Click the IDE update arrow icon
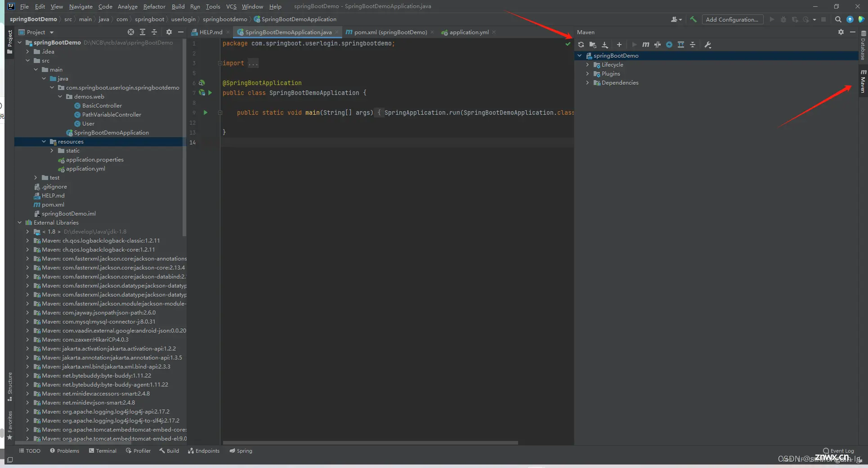 click(850, 19)
